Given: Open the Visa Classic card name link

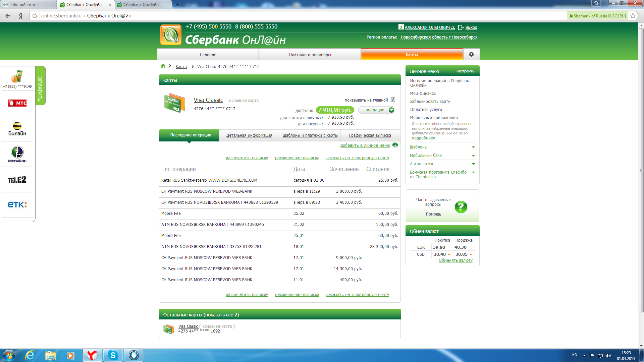Looking at the screenshot, I should tap(208, 100).
